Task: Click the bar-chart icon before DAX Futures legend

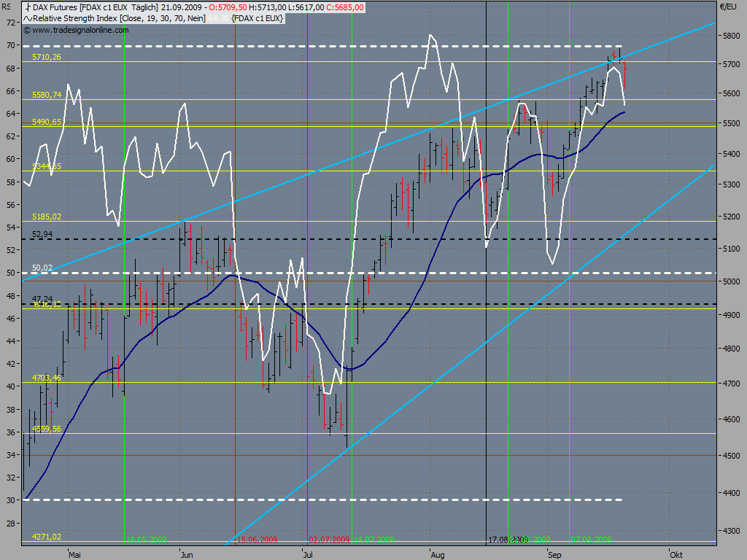Action: [x=28, y=7]
